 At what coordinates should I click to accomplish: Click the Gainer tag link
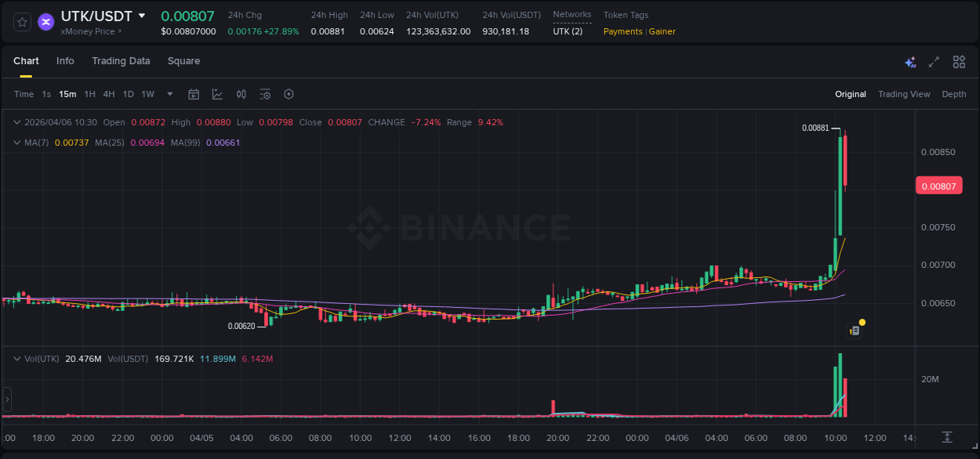coord(662,31)
